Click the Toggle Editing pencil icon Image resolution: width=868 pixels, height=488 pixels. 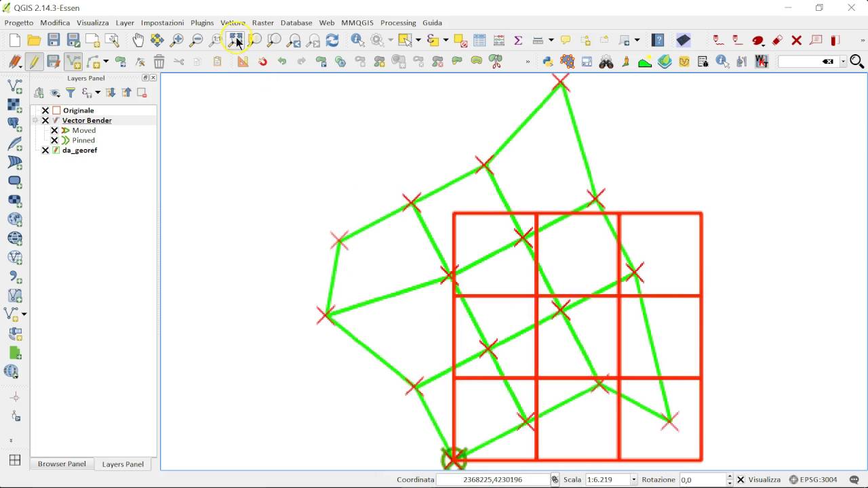click(x=34, y=62)
